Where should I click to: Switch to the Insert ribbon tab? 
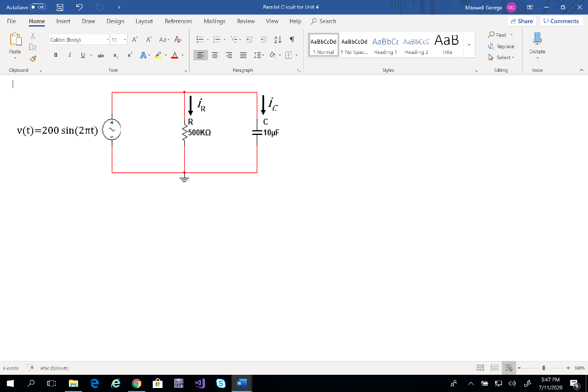[x=63, y=21]
